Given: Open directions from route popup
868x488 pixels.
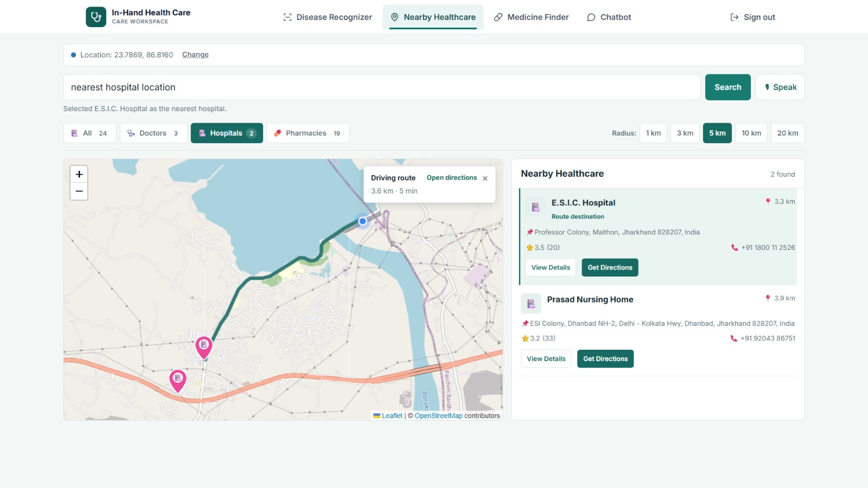Looking at the screenshot, I should point(452,178).
